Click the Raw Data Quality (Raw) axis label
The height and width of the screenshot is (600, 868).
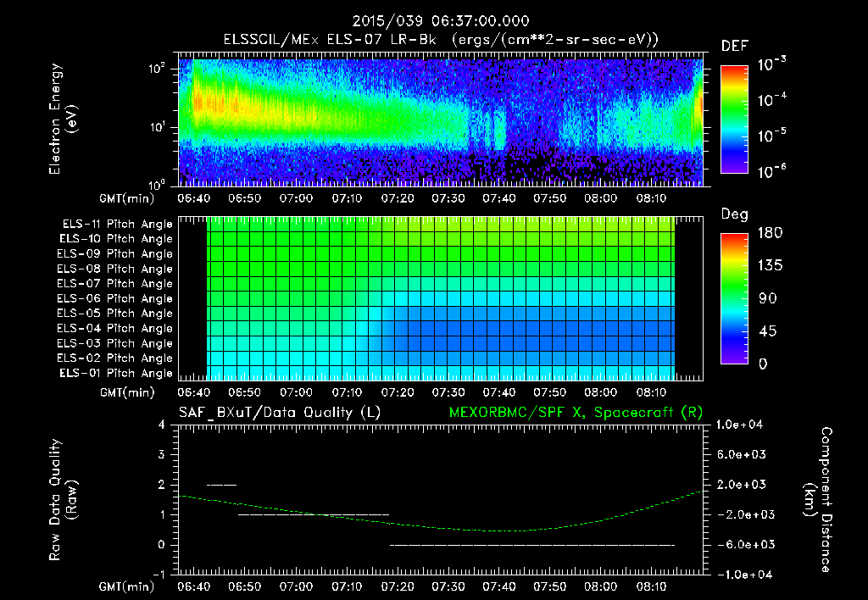click(x=63, y=500)
